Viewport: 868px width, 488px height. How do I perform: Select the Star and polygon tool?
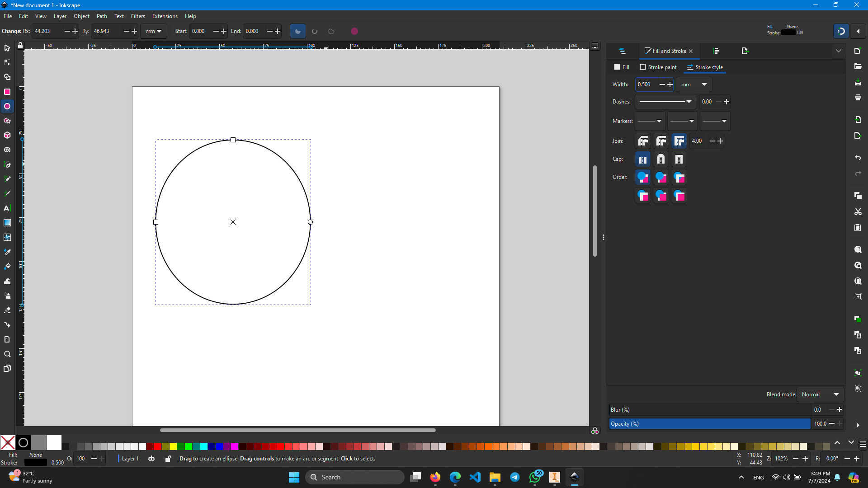click(7, 121)
